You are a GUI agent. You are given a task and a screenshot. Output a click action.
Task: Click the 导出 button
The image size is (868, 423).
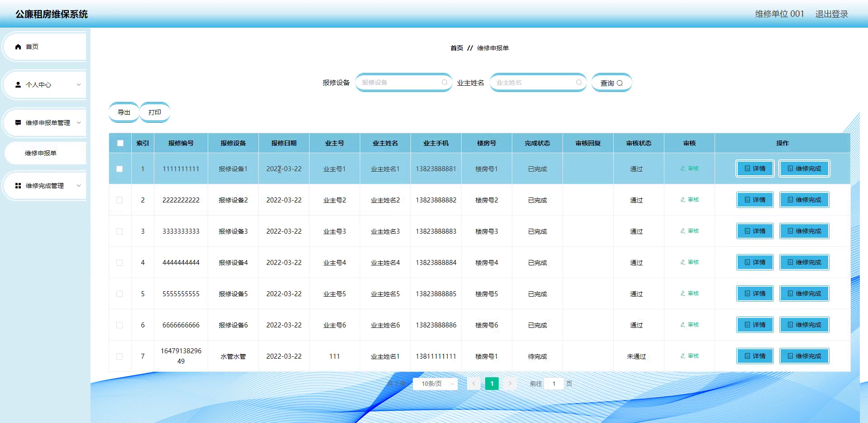coord(124,112)
